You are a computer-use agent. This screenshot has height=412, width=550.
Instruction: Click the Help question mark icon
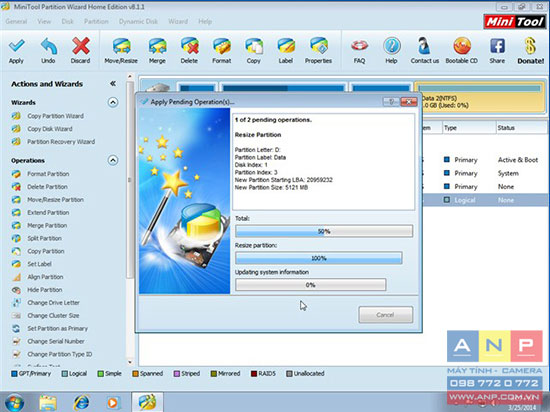(x=391, y=46)
